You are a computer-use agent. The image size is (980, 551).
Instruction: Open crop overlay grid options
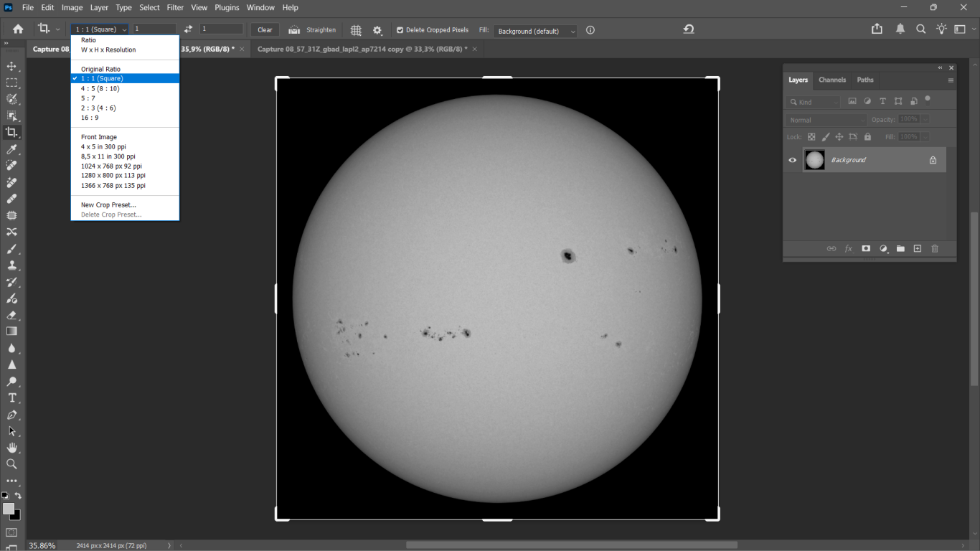(x=356, y=30)
